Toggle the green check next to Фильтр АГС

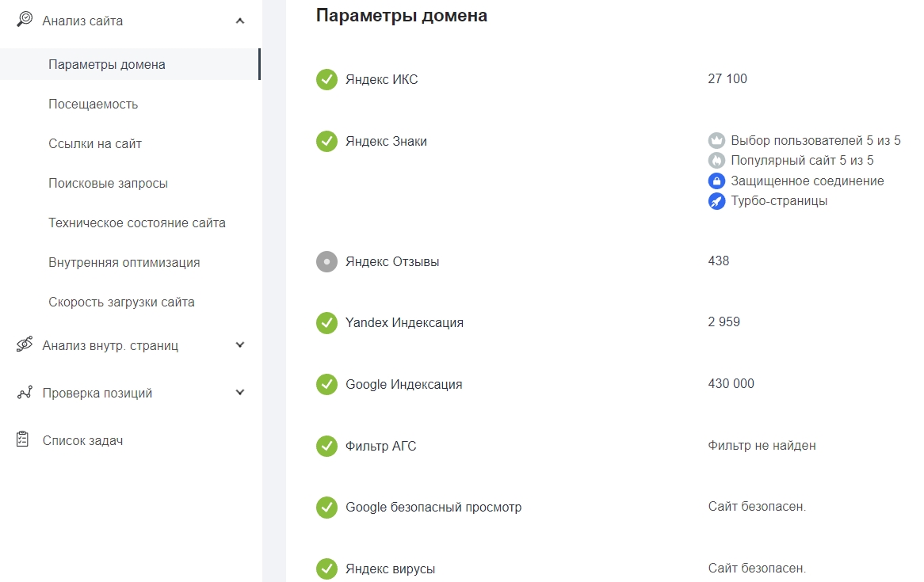(326, 446)
